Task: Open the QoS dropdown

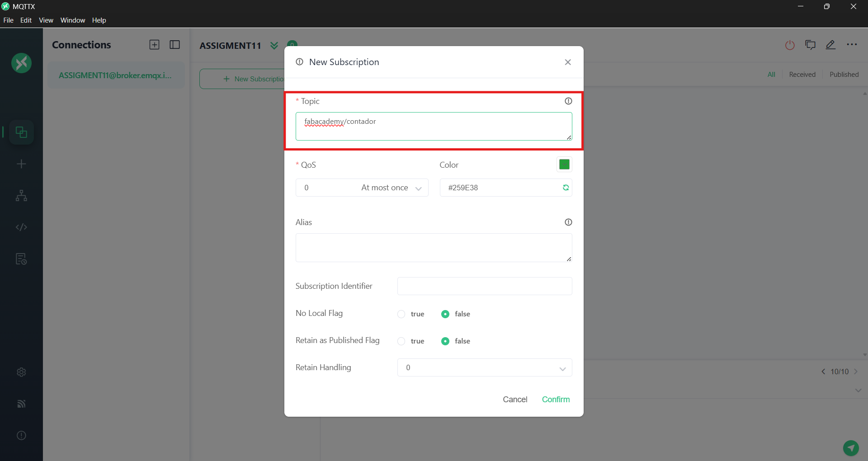Action: [x=362, y=188]
